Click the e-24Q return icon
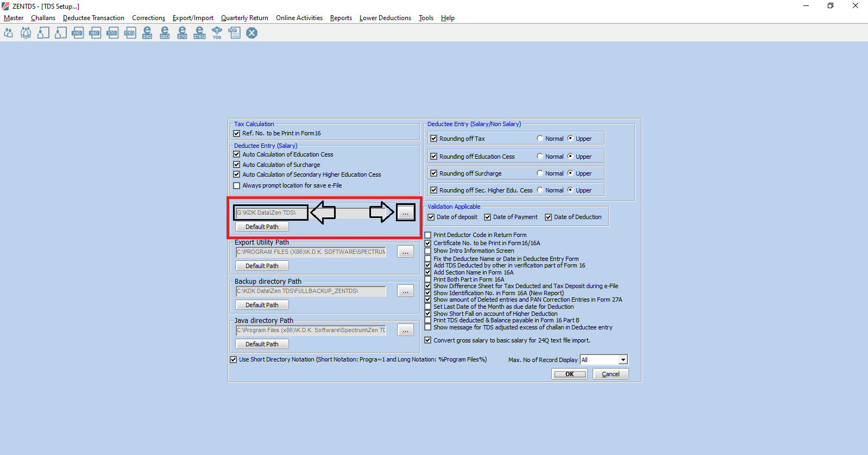 click(147, 33)
